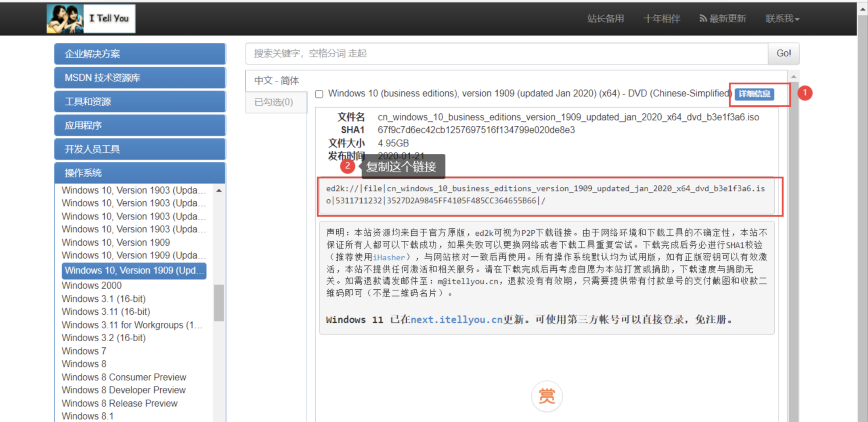Select Windows 7 in the list
This screenshot has width=868, height=422.
[84, 351]
